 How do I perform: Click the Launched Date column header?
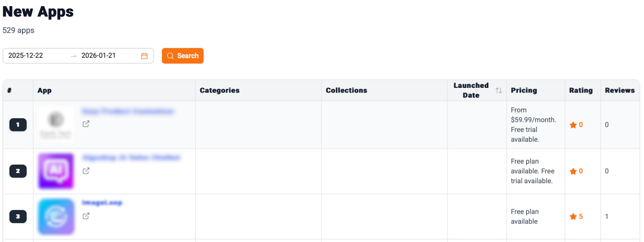(x=471, y=91)
